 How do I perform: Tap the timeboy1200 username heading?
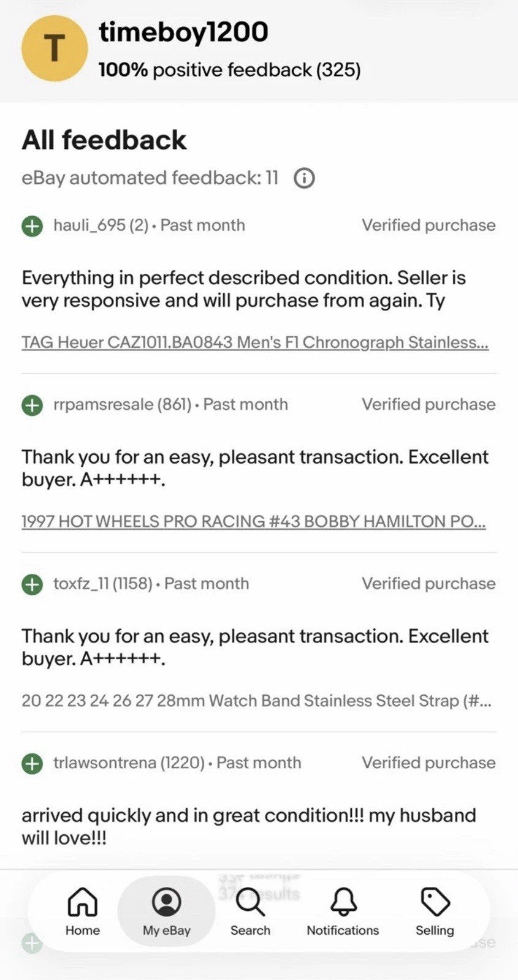(183, 32)
